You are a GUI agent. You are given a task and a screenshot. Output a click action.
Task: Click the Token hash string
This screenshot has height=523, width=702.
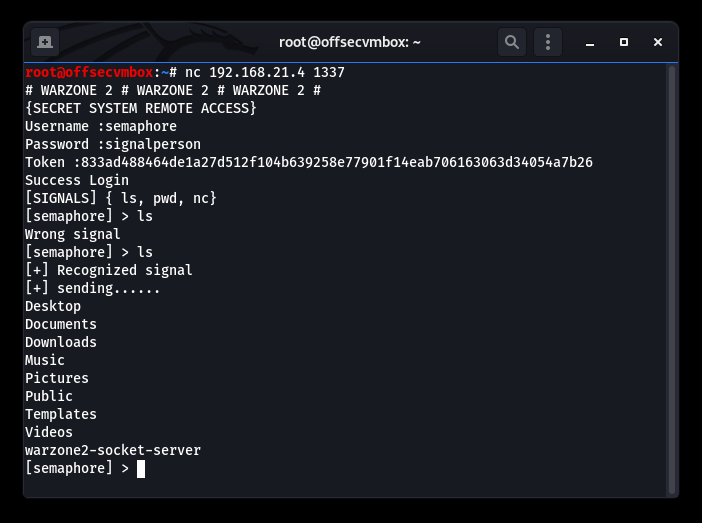pyautogui.click(x=337, y=162)
